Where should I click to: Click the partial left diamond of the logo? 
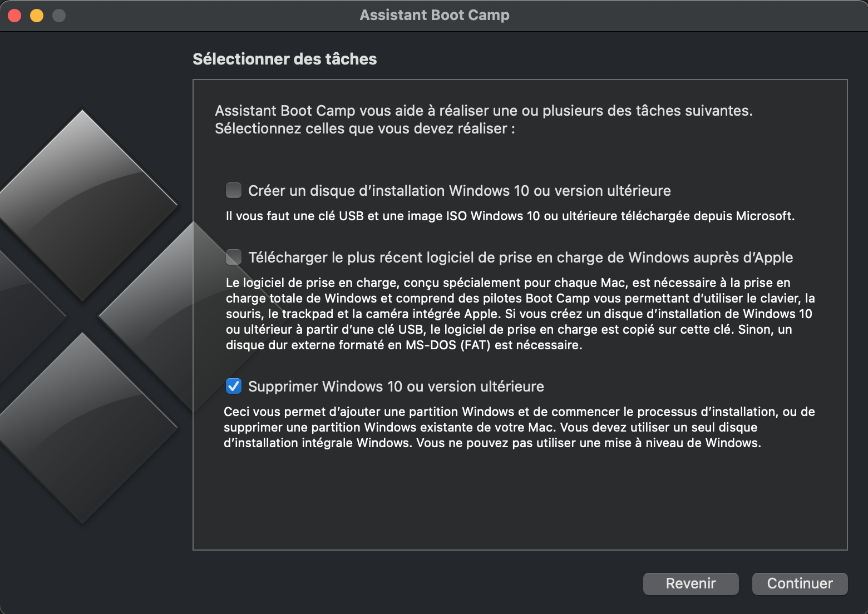28,317
